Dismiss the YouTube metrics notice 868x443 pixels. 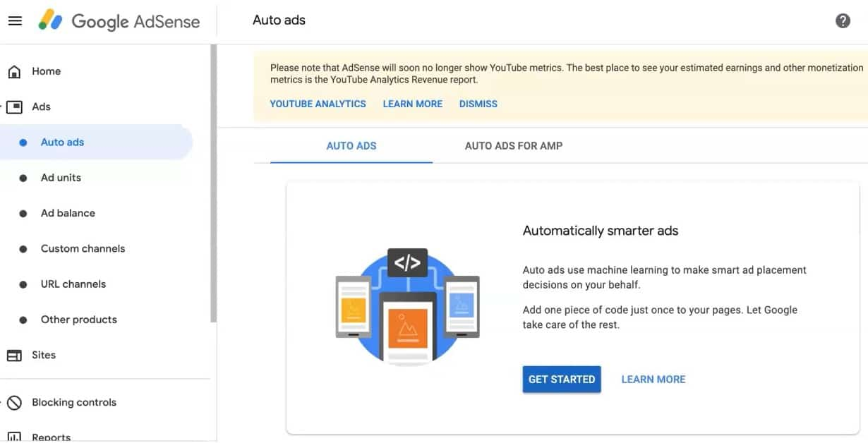pos(478,104)
